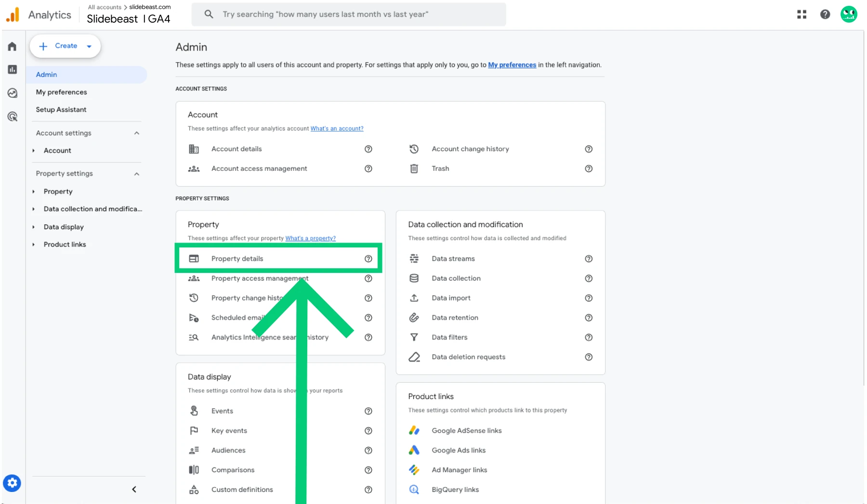Open the My preferences link in description
Viewport: 867px width, 504px height.
pyautogui.click(x=512, y=65)
